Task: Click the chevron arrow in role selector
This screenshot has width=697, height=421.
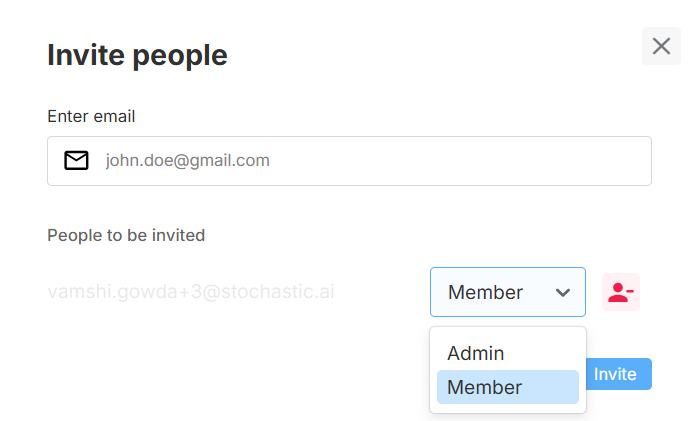Action: tap(563, 292)
